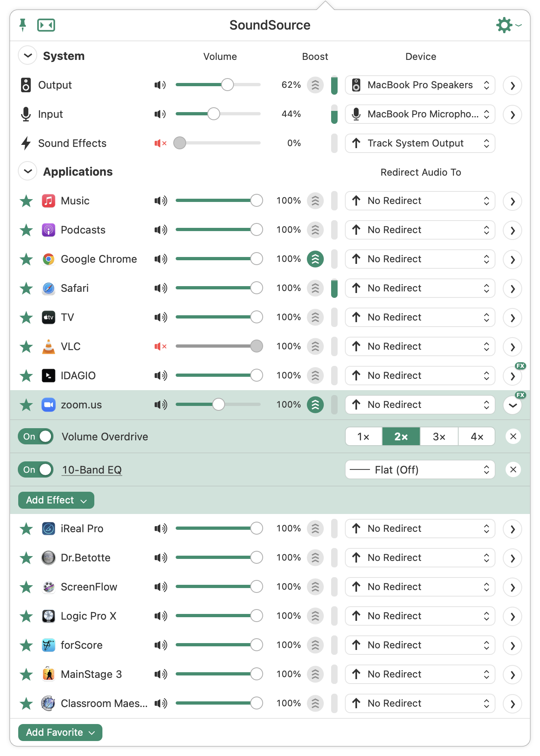Mute the ScreenFlow speaker icon

point(161,587)
